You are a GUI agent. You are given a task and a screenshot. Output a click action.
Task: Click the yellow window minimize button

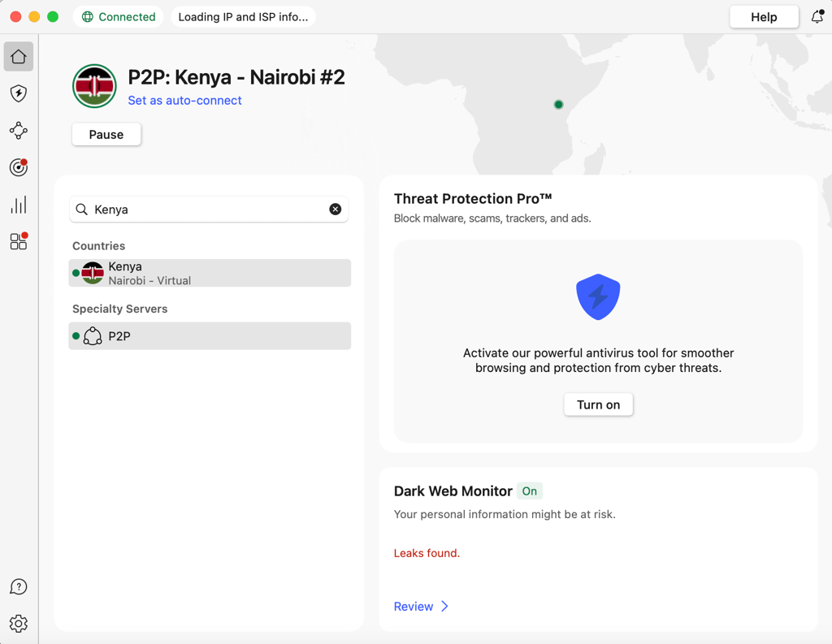[x=34, y=17]
